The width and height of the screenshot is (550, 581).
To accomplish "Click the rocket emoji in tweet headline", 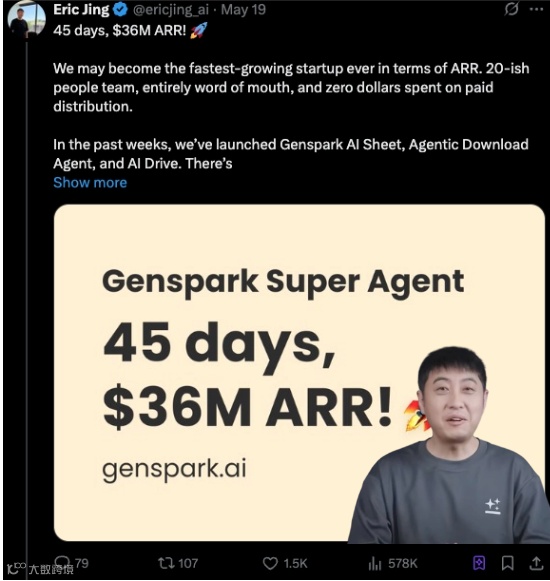I will pyautogui.click(x=199, y=30).
